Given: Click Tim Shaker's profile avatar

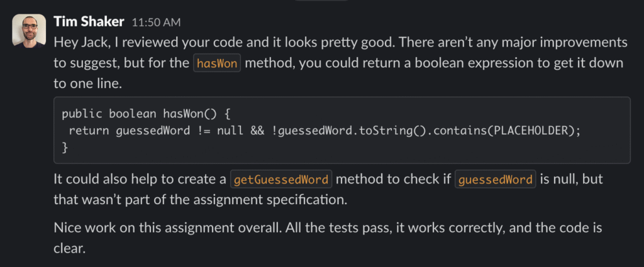Looking at the screenshot, I should coord(29,30).
